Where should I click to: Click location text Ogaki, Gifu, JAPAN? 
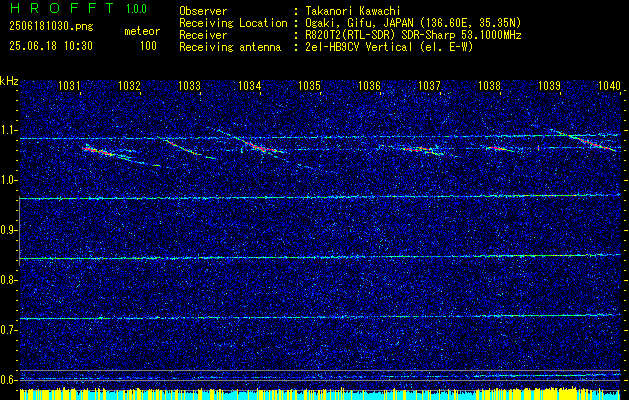tap(359, 24)
